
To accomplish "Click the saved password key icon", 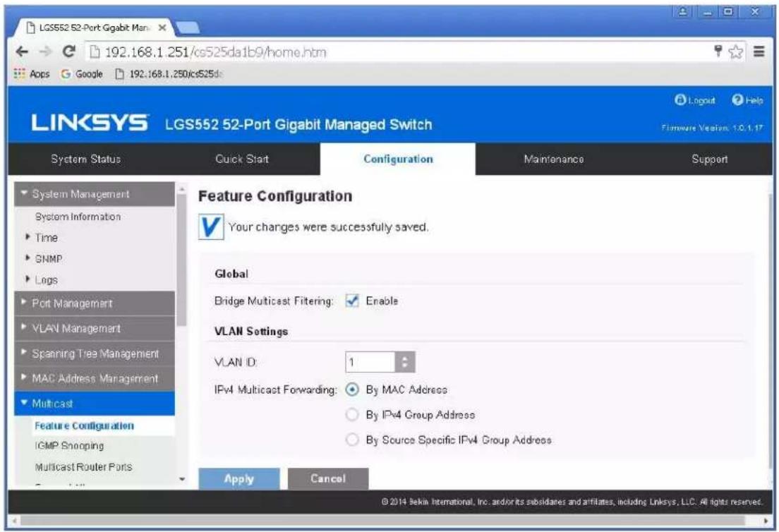I will pos(718,51).
